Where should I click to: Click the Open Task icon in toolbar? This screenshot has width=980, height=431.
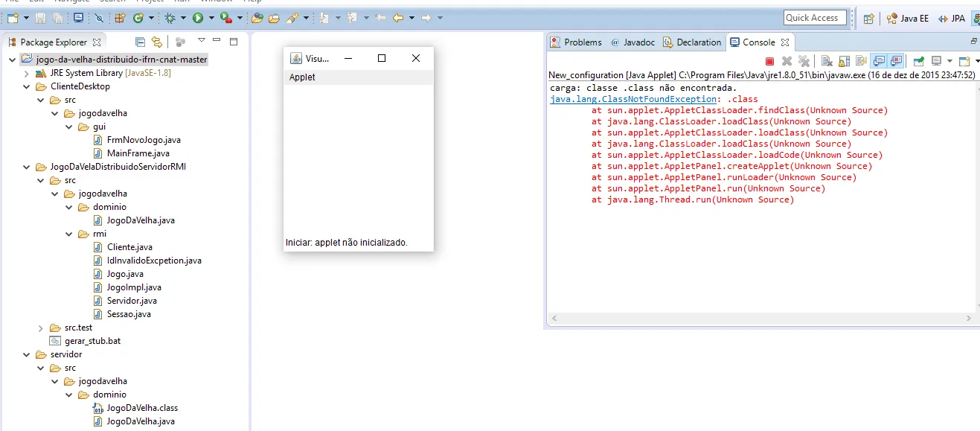tap(274, 18)
